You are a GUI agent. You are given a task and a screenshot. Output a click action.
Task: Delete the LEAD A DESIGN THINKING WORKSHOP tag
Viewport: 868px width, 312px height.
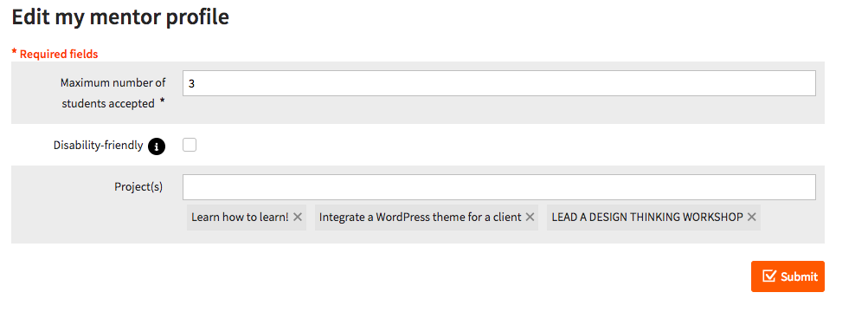(751, 218)
